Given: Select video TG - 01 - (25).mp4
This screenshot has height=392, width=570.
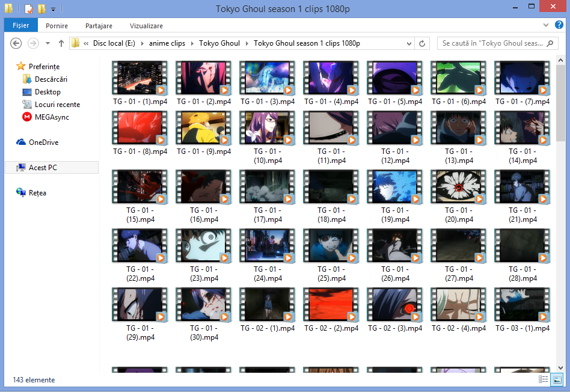Looking at the screenshot, I should pos(331,256).
